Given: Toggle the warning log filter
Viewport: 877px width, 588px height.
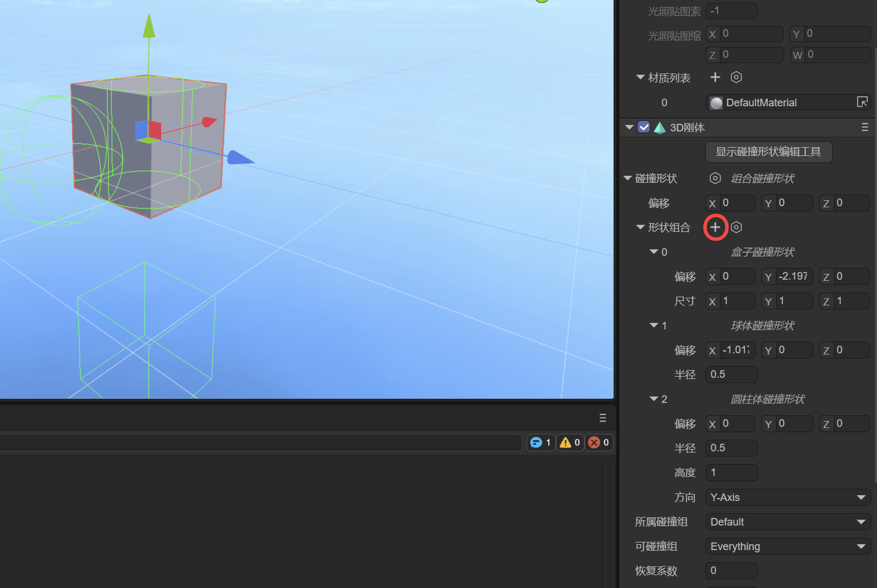Looking at the screenshot, I should pyautogui.click(x=570, y=443).
